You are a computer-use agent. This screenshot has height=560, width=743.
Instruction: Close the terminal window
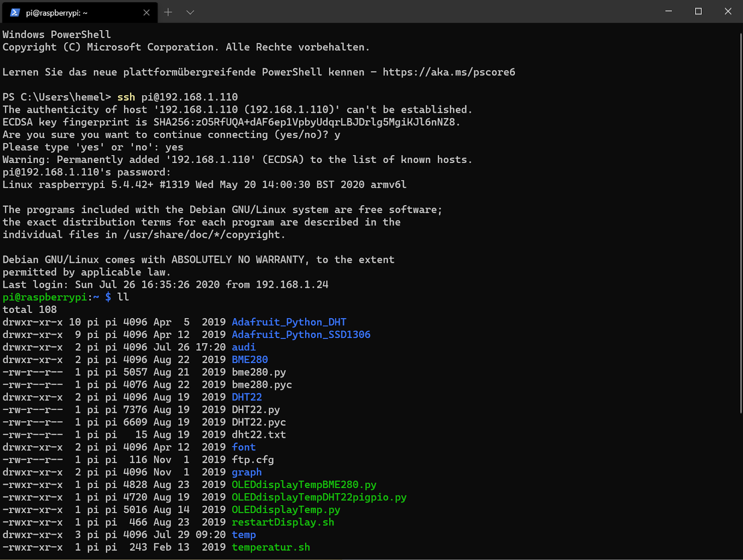(x=728, y=11)
